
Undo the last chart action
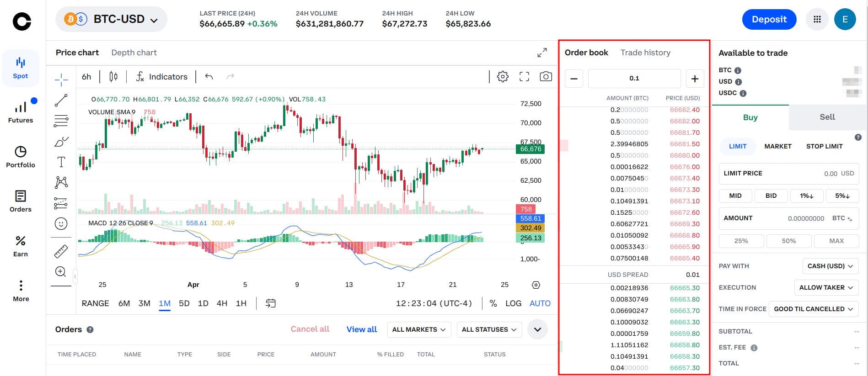(209, 77)
